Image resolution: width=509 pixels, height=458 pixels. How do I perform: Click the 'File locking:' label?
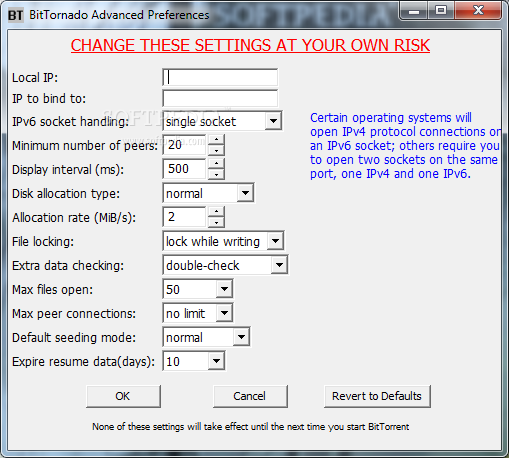tap(43, 242)
